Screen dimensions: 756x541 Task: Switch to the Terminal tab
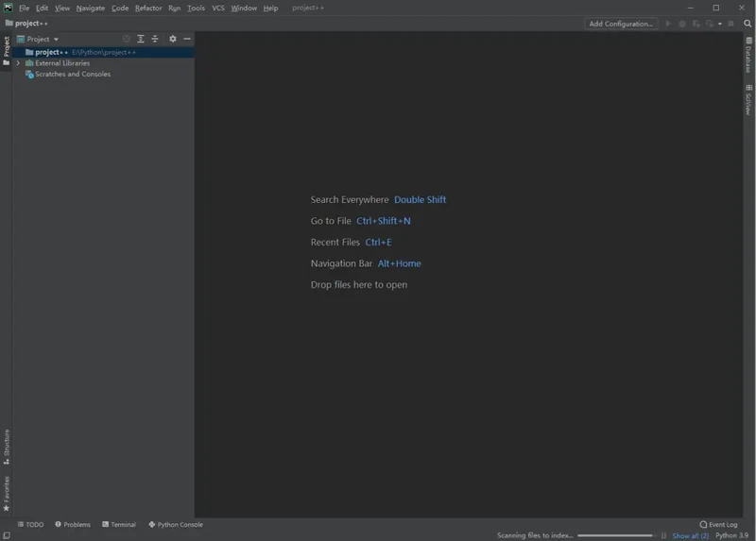[118, 524]
